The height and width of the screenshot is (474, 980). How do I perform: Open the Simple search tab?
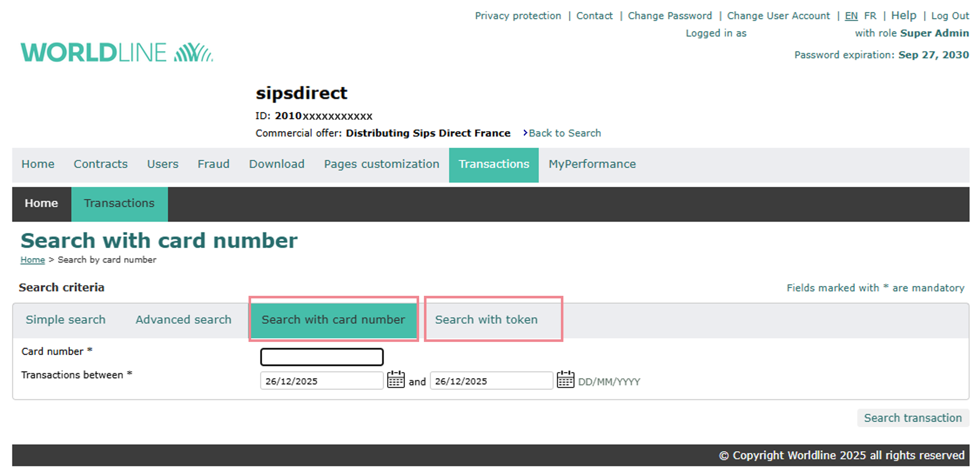66,320
